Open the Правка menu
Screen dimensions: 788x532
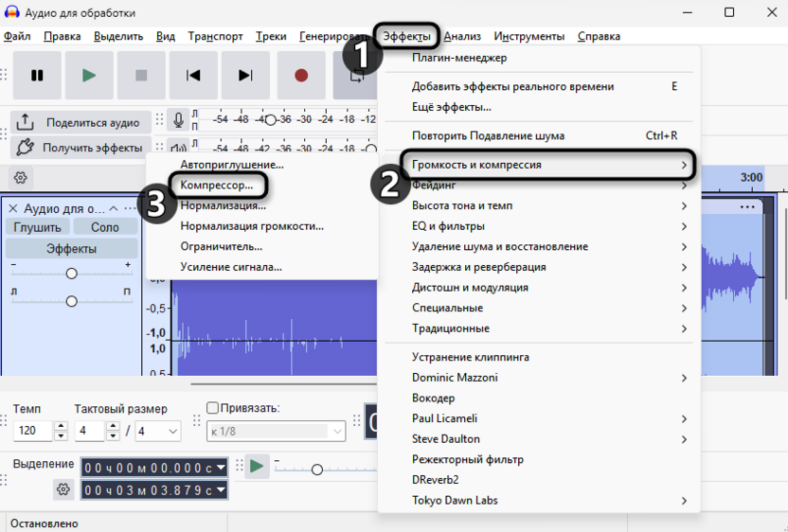coord(62,36)
